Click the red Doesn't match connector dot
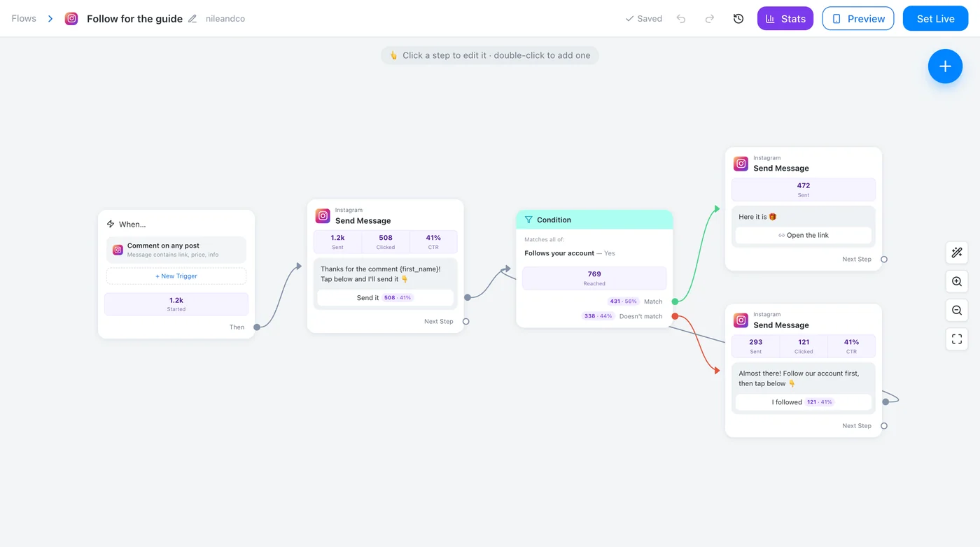 (675, 316)
